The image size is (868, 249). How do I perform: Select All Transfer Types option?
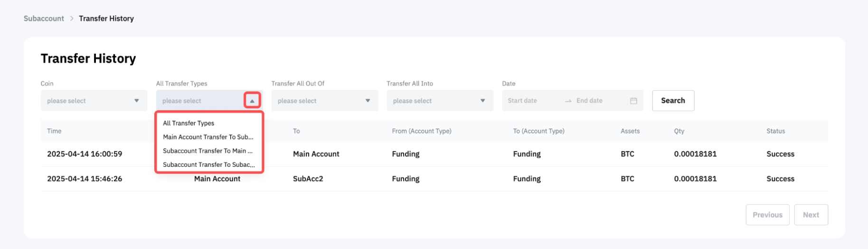coord(189,123)
